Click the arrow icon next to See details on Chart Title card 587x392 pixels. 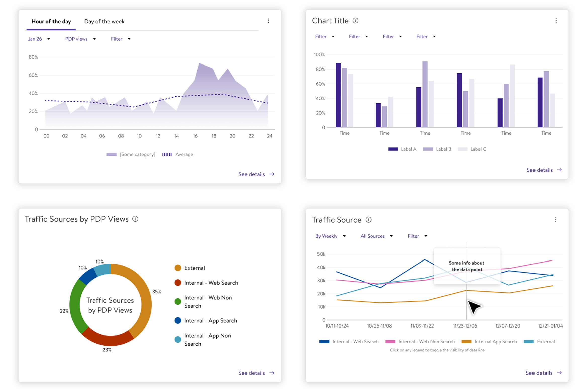[560, 170]
